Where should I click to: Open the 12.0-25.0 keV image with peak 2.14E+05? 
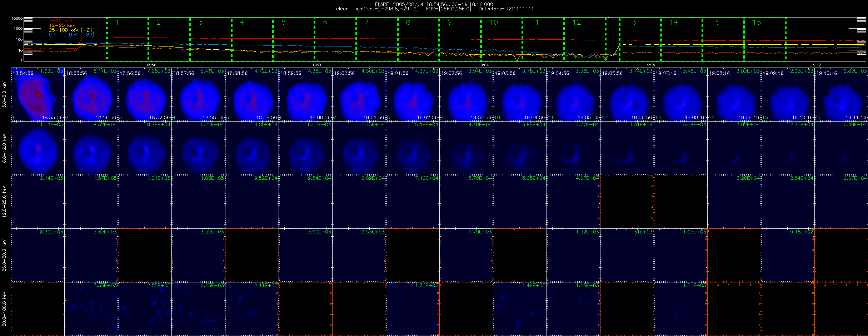tap(38, 202)
